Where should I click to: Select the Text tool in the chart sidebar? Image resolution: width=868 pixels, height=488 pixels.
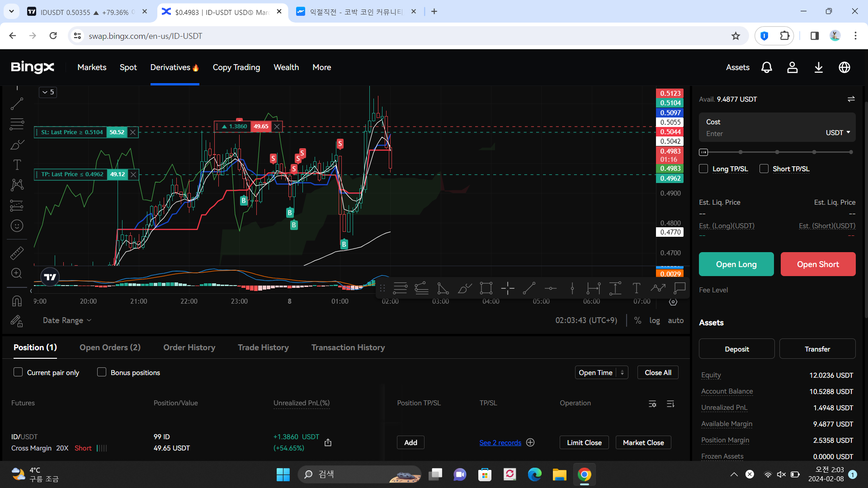tap(17, 164)
